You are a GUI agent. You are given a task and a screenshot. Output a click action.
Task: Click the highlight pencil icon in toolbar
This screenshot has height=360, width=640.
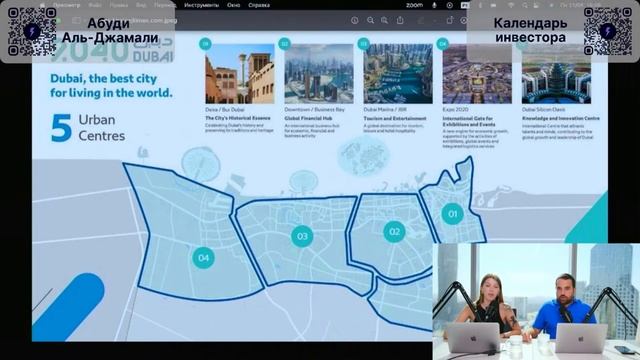pyautogui.click(x=421, y=20)
